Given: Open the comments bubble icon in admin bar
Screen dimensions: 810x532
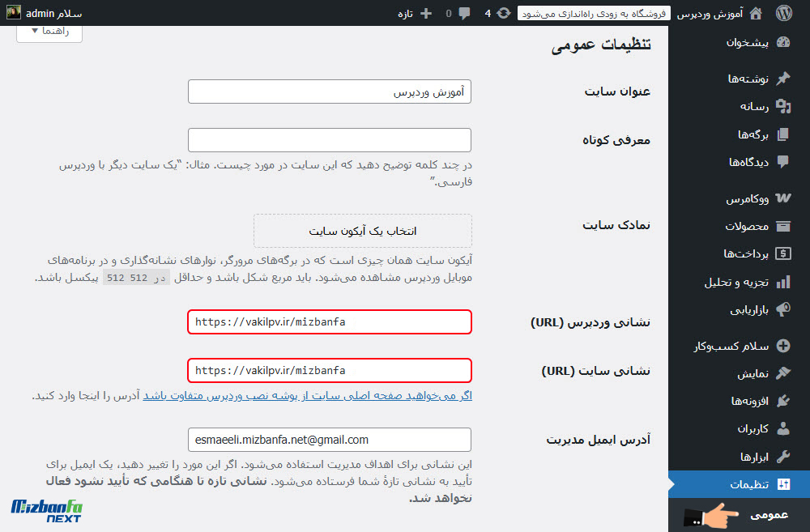Looking at the screenshot, I should coord(463,12).
